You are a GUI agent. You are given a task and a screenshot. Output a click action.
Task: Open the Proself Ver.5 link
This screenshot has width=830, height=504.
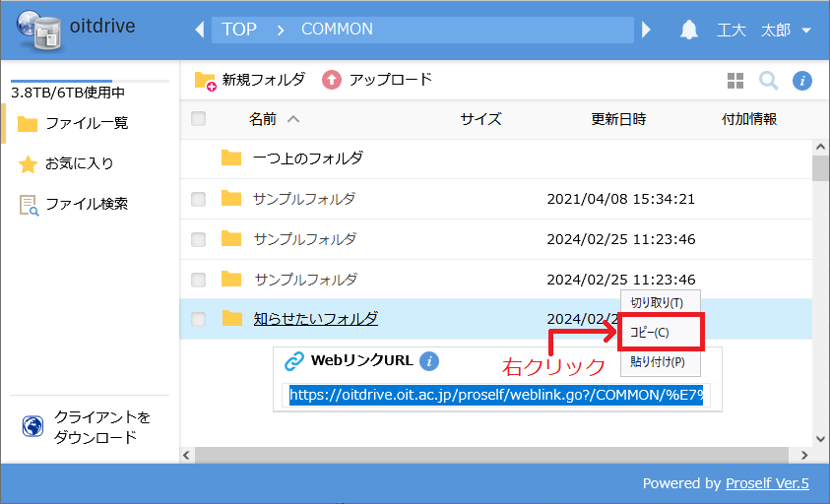point(767,483)
